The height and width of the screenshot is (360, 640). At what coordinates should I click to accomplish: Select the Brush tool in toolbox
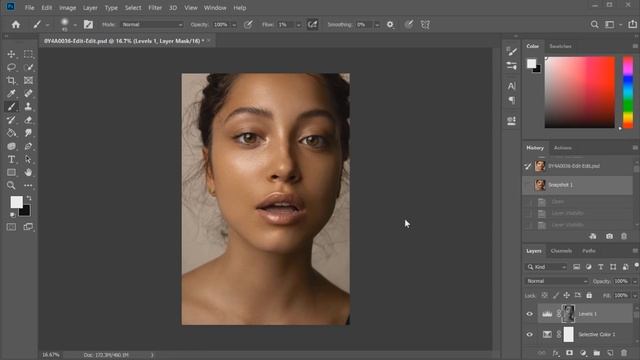coord(11,107)
